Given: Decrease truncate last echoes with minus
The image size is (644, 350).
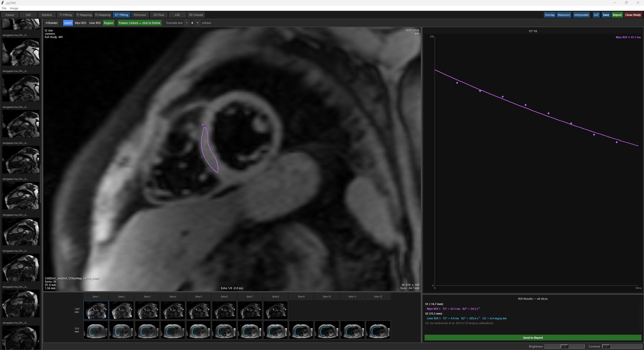Looking at the screenshot, I should [x=187, y=23].
